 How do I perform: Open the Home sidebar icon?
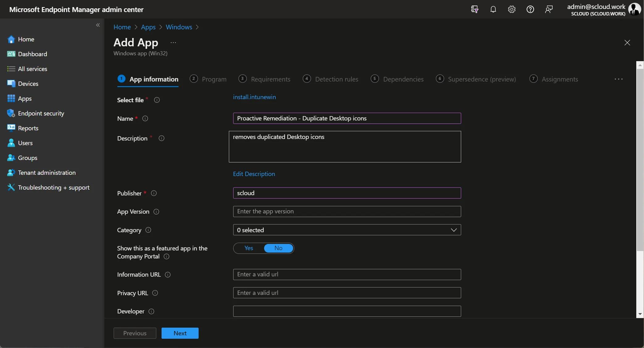[x=11, y=39]
